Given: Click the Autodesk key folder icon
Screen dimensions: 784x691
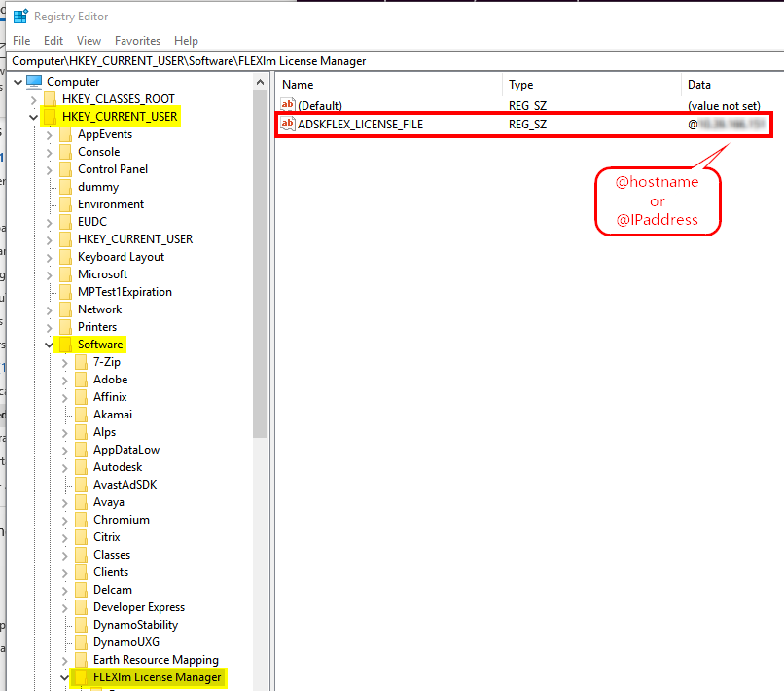Looking at the screenshot, I should (81, 466).
